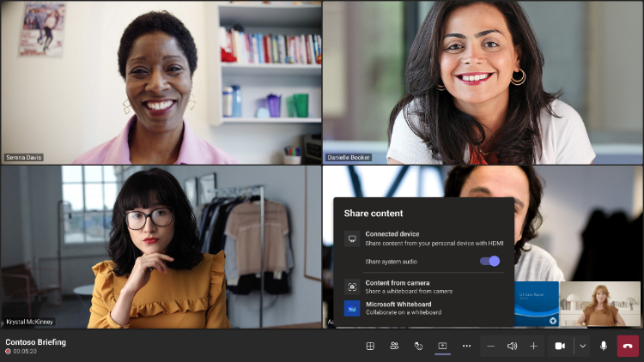Increase volume with the plus button

(533, 346)
